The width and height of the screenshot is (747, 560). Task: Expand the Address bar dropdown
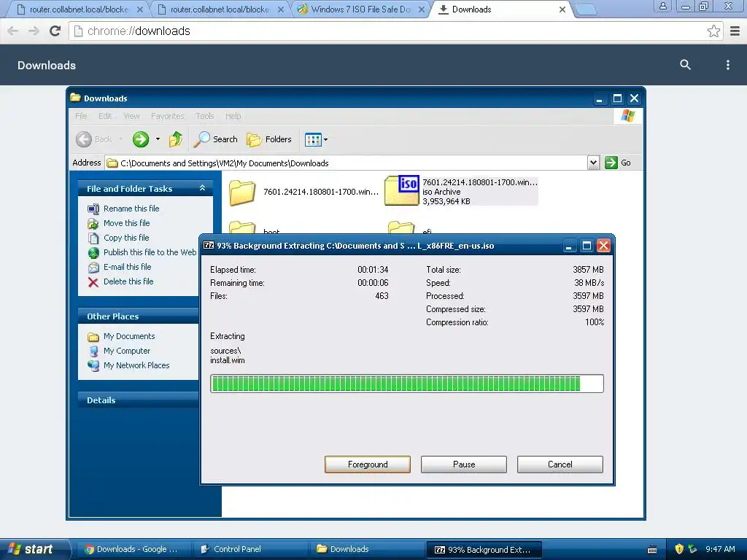tap(593, 163)
